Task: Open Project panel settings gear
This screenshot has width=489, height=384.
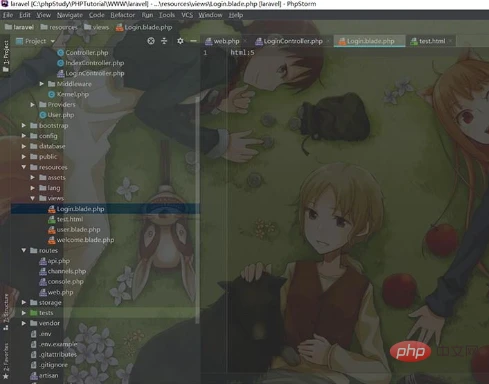Action: coord(180,41)
